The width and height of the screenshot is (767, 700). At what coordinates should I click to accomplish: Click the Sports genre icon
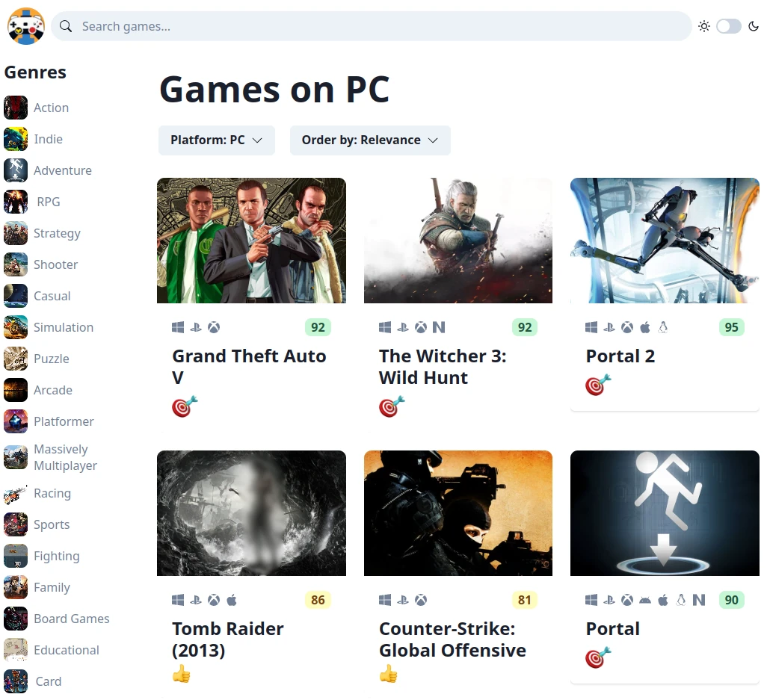(16, 524)
